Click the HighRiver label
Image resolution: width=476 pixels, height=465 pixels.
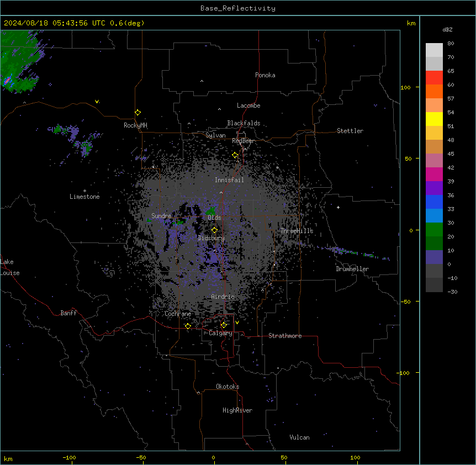click(237, 410)
